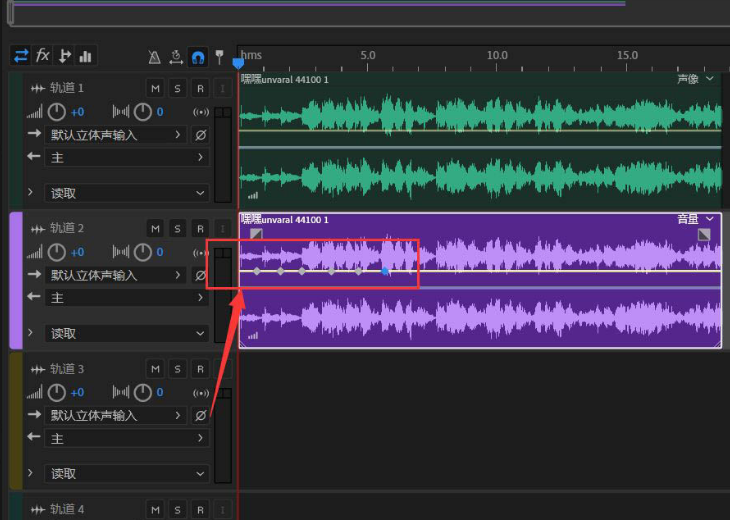Select the Inputs/Outputs view icon
This screenshot has height=520, width=730.
tap(21, 56)
